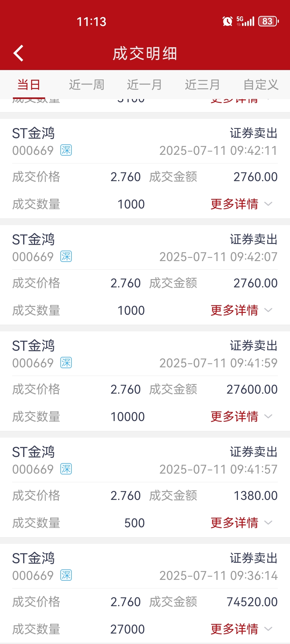The image size is (290, 644).
Task: Tap the 5G signal strength icon
Action: (245, 21)
